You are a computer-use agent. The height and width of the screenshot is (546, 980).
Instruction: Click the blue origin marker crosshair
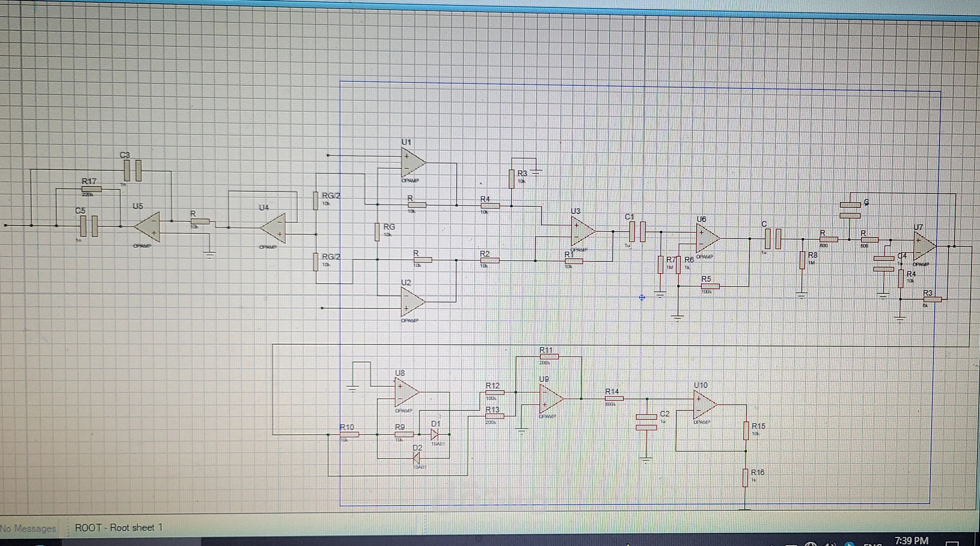coord(642,298)
